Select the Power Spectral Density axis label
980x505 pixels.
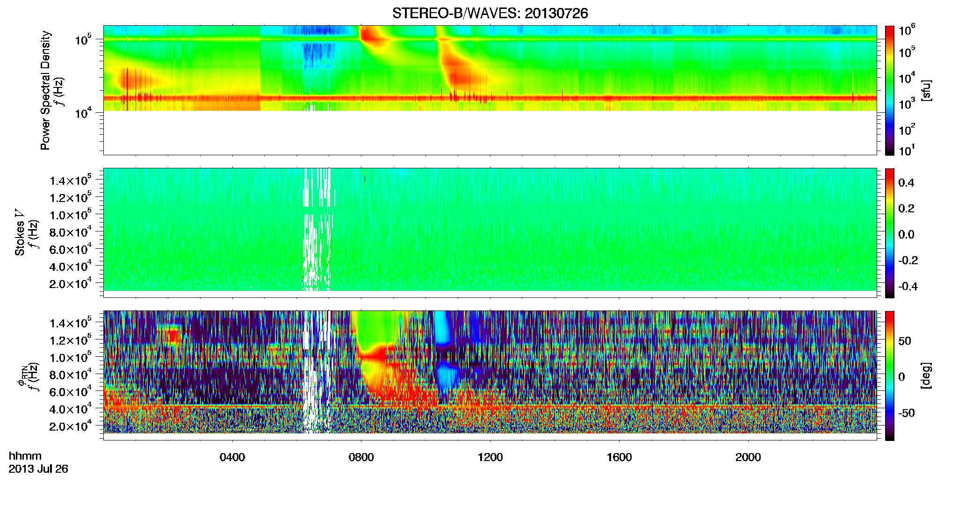pyautogui.click(x=46, y=90)
